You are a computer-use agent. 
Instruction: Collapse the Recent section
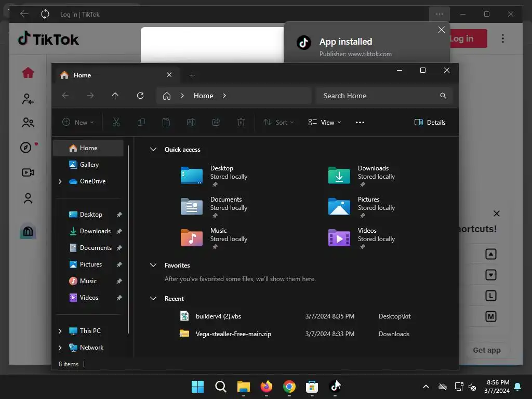tap(153, 299)
